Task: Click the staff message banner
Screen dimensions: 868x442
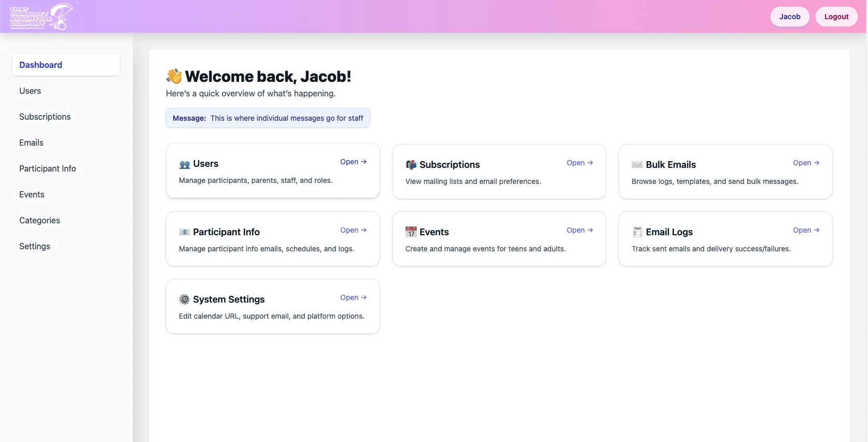Action: 268,118
